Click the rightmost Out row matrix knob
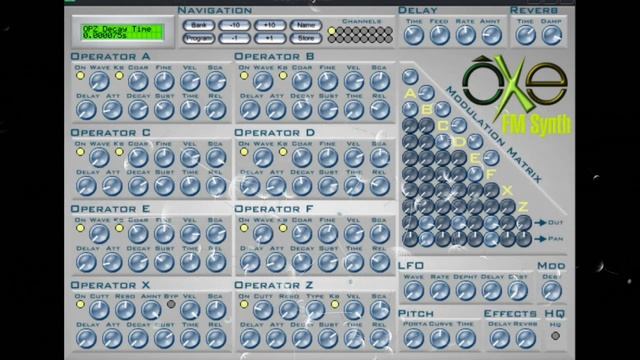640x360 pixels. click(524, 223)
